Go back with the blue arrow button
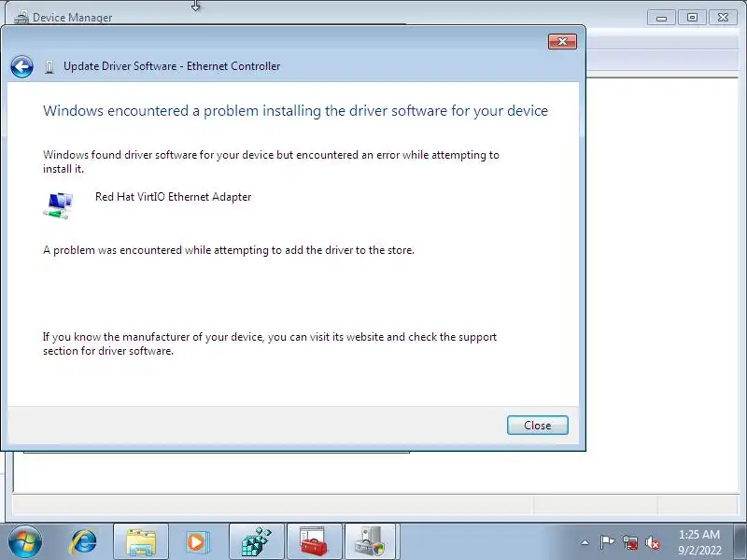Viewport: 747px width, 560px height. [x=21, y=66]
